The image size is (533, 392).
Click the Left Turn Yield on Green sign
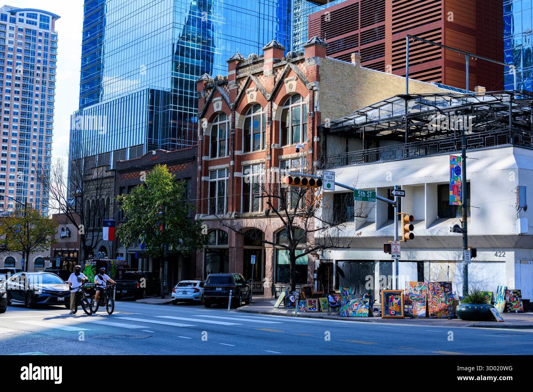click(x=329, y=181)
